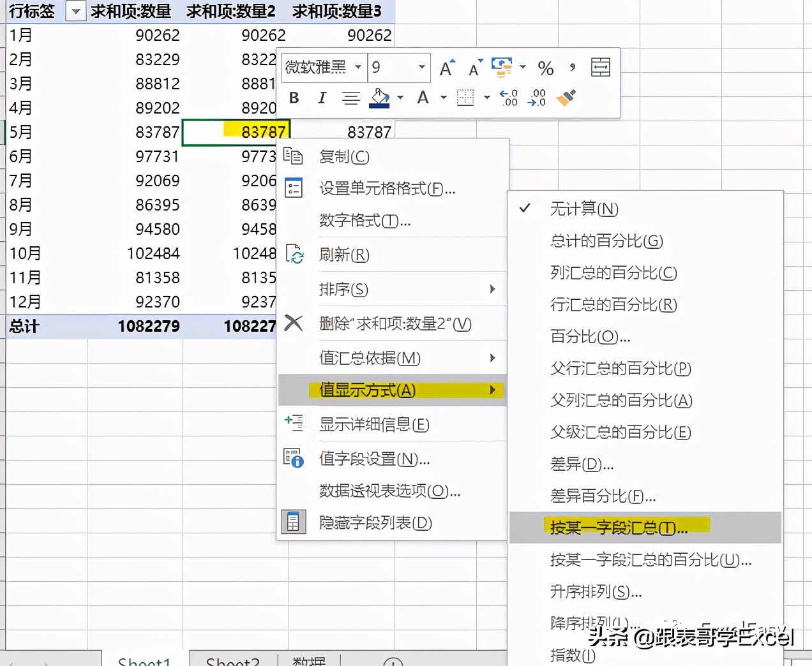Select the format painter brush icon
812x666 pixels.
coord(566,97)
